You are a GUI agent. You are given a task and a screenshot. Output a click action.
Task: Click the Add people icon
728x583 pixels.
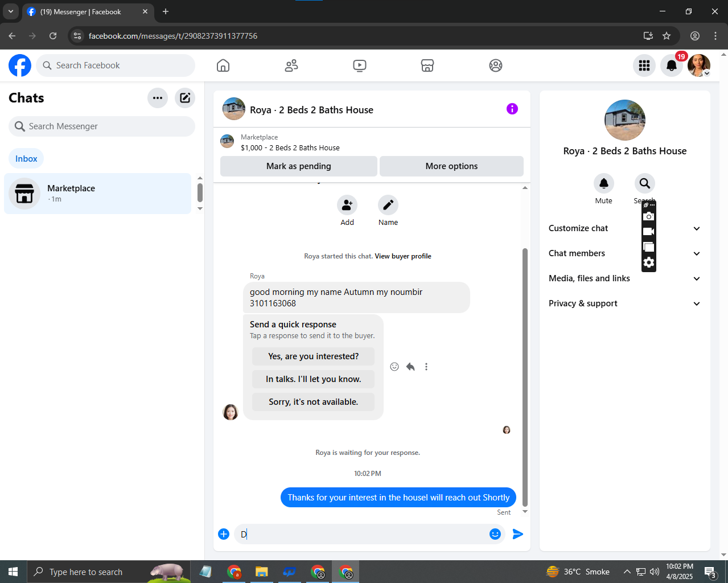tap(347, 205)
